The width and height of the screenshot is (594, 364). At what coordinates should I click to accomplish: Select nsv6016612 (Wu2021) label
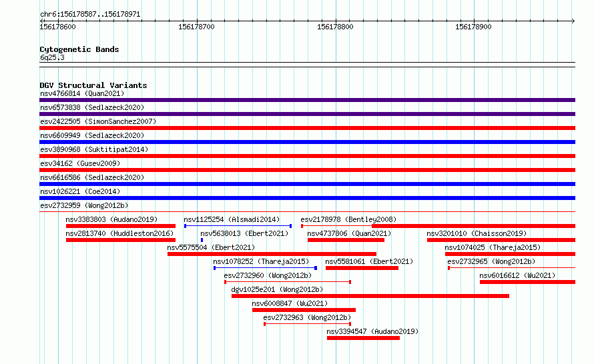click(517, 275)
